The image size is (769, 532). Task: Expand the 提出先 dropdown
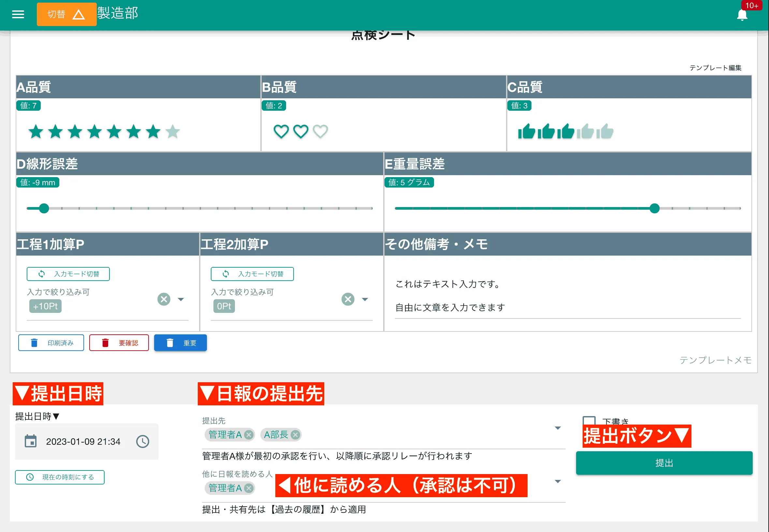pyautogui.click(x=558, y=428)
